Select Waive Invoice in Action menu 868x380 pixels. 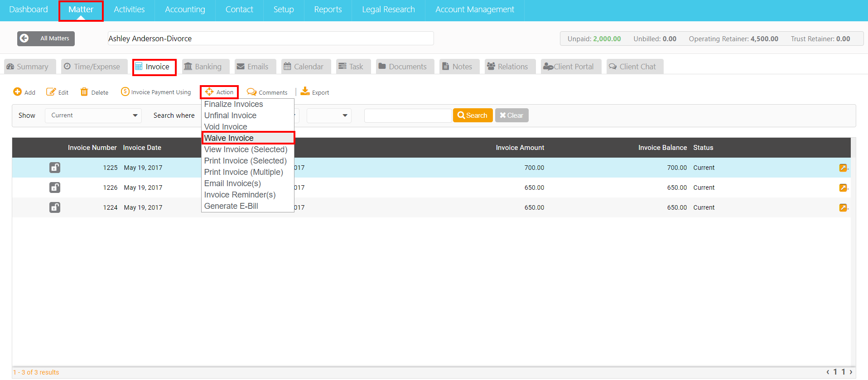coord(248,138)
